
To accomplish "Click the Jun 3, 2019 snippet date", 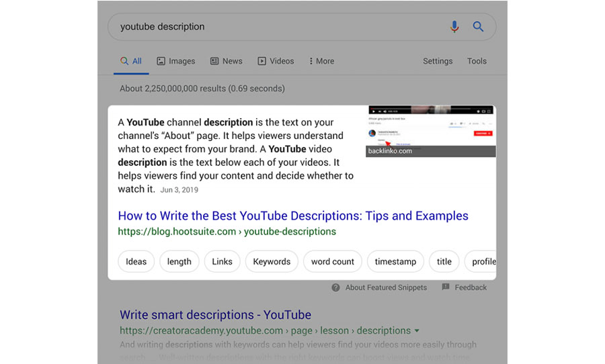I will click(179, 189).
